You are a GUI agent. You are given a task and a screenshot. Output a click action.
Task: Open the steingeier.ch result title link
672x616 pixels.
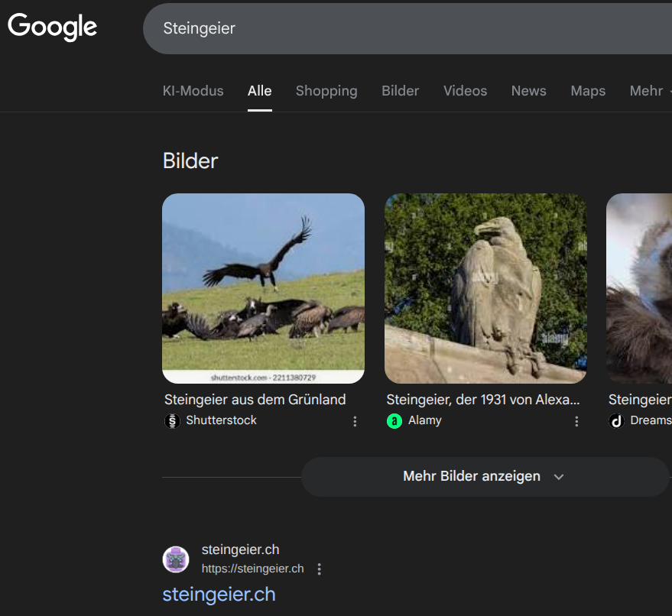tap(219, 595)
